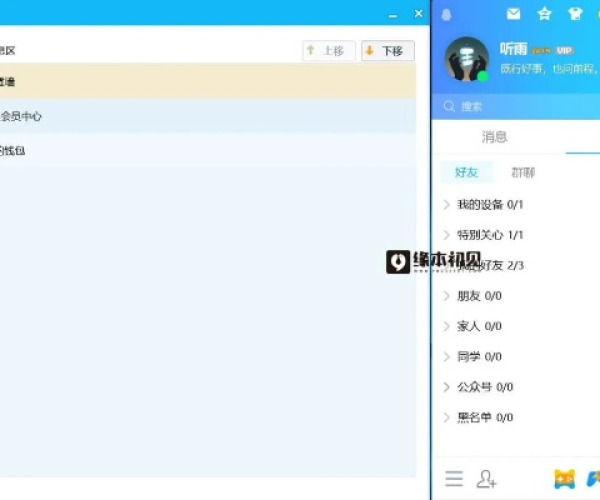Open the main menu hamburger icon

point(454,479)
